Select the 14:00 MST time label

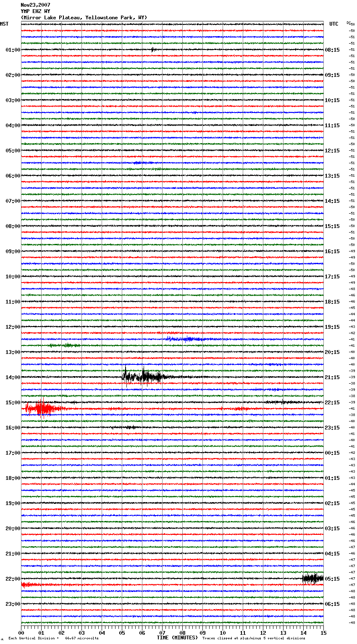point(13,377)
